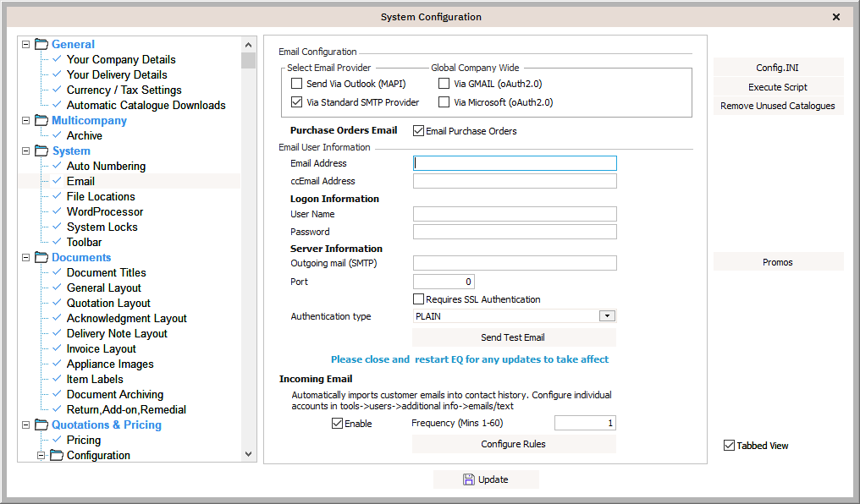Screen dimensions: 860x504
Task: Select Currency / Tax Settings item
Action: point(124,90)
